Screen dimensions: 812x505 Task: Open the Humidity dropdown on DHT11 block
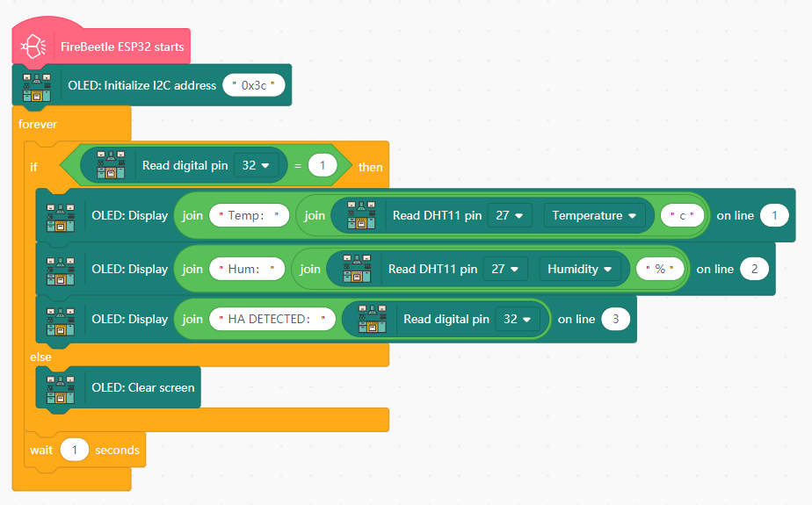click(x=580, y=269)
